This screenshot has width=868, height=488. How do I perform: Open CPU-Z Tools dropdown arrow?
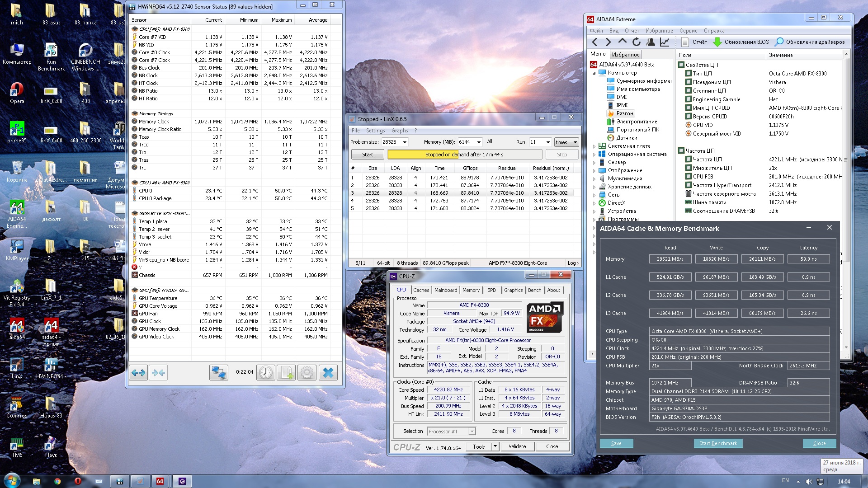click(495, 446)
